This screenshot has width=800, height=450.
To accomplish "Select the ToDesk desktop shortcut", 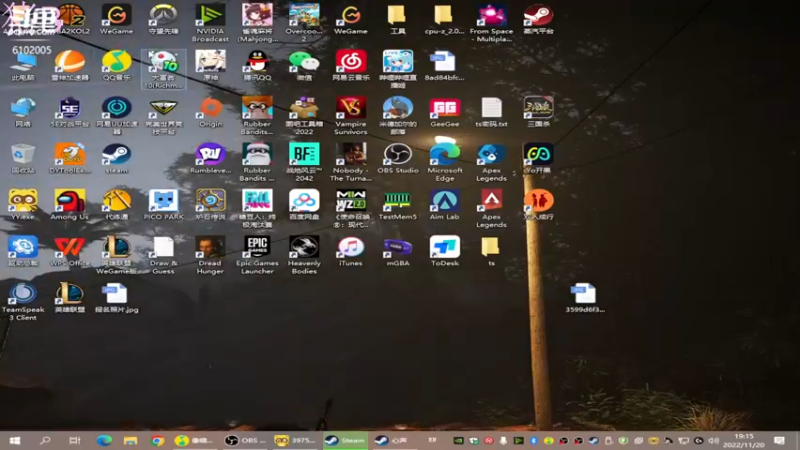I will point(444,251).
